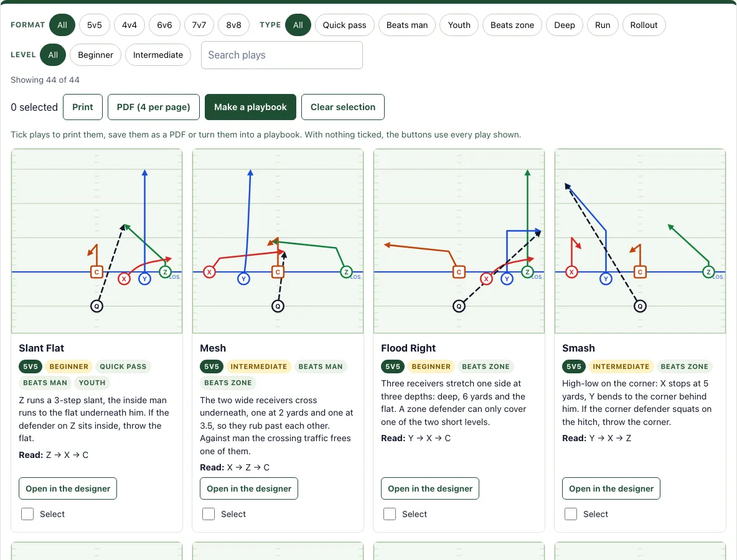Click the Flood Right play title
Screen dimensions: 737x560
coord(408,348)
